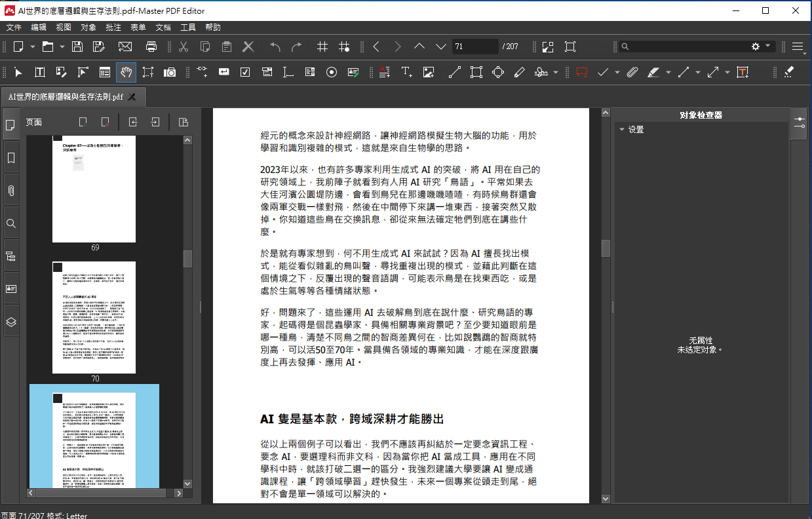Screen dimensions: 812x519
Task: Insert an image with the picture tool
Action: (x=429, y=72)
